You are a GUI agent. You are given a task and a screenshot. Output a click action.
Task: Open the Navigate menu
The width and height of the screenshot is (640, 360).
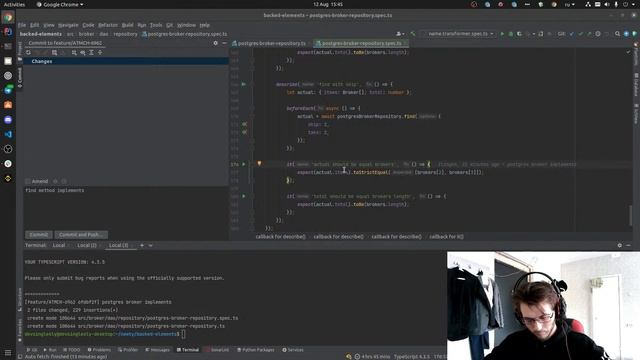(x=68, y=25)
